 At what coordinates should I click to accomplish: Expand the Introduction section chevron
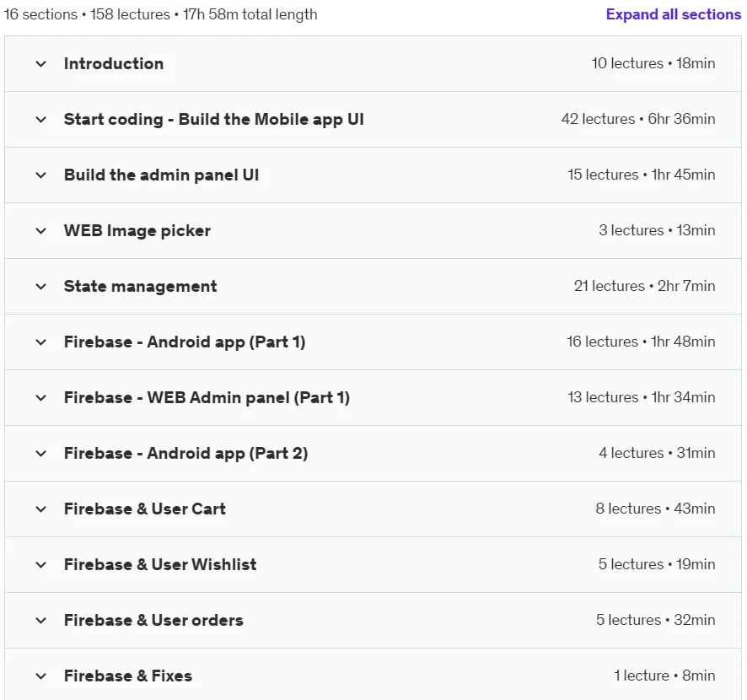(41, 64)
